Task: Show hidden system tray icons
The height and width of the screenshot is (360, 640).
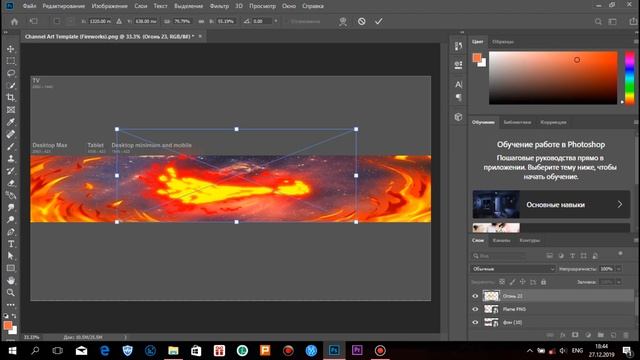Action: coord(529,351)
